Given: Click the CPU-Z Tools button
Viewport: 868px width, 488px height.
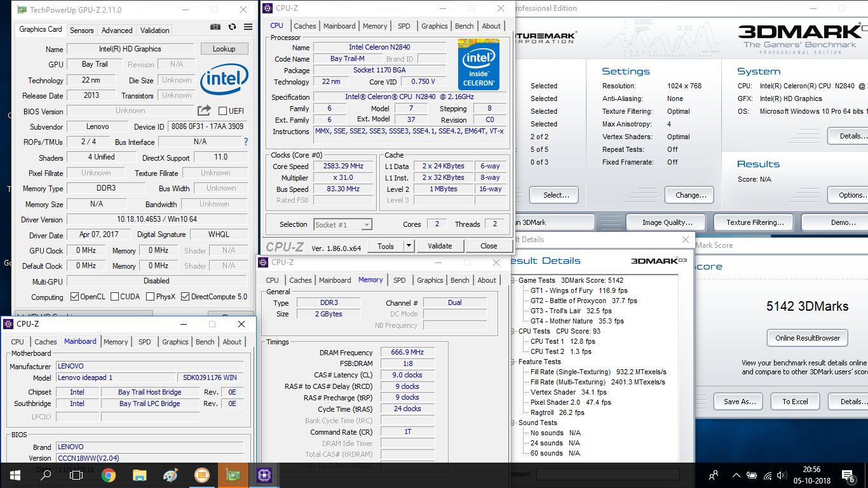Looking at the screenshot, I should pos(386,246).
